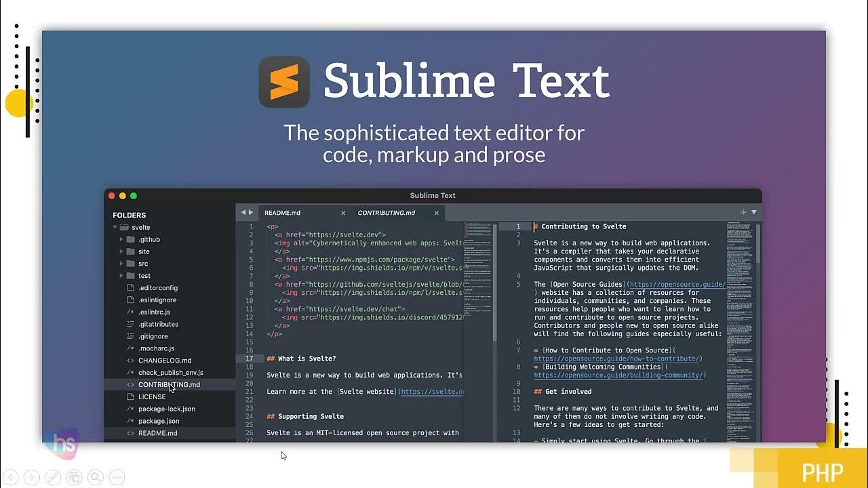Open package-lock.json from the sidebar
The height and width of the screenshot is (488, 868).
coord(167,409)
